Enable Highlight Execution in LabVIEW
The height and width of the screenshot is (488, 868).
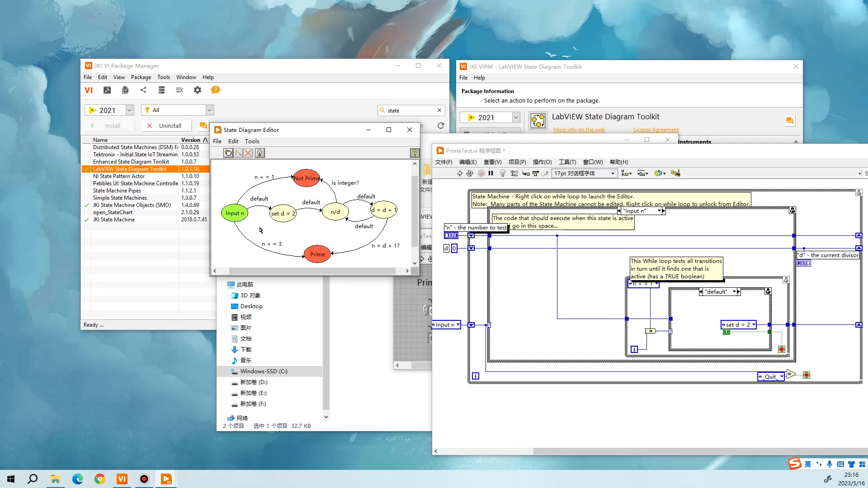[503, 173]
